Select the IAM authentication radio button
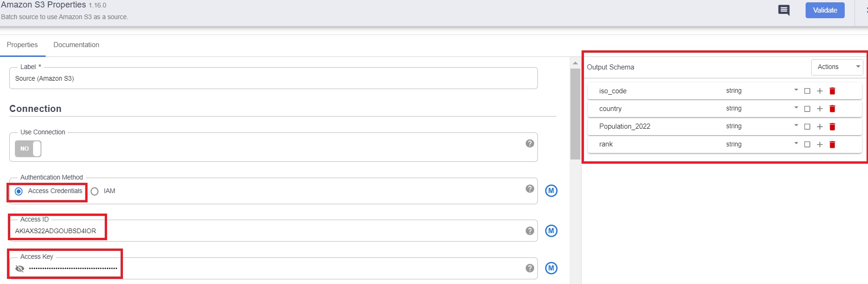The image size is (868, 284). [95, 191]
